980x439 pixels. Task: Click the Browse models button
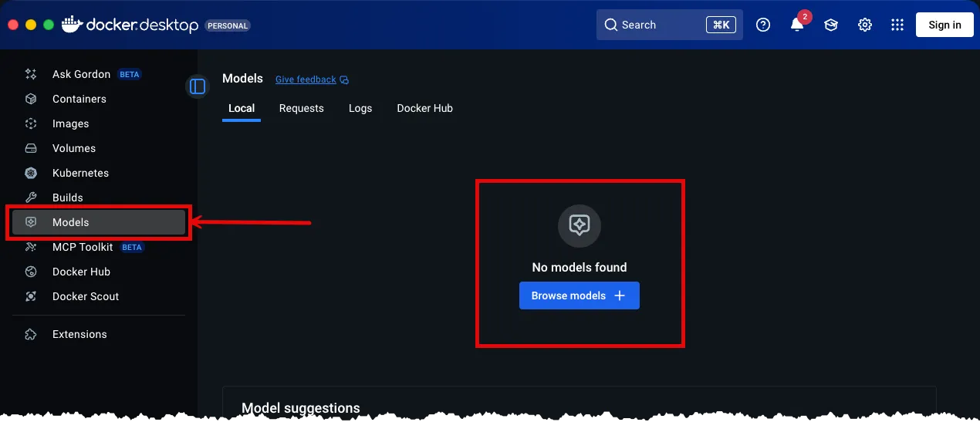pos(580,295)
